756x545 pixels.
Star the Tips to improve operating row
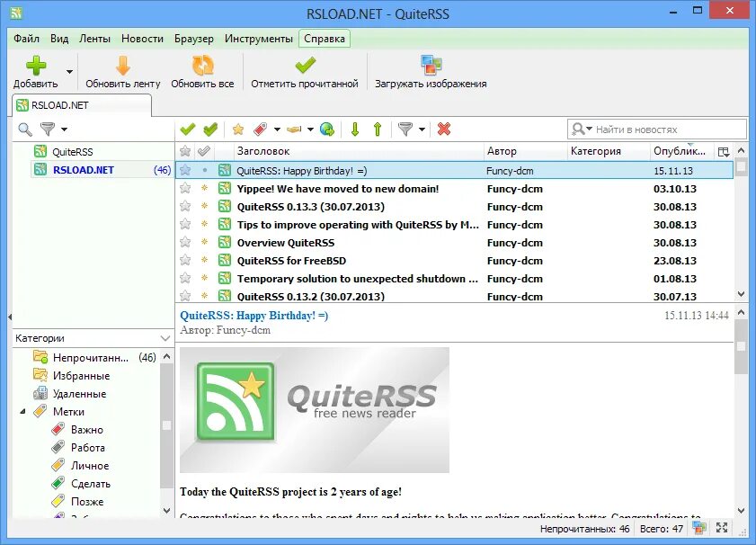(185, 224)
